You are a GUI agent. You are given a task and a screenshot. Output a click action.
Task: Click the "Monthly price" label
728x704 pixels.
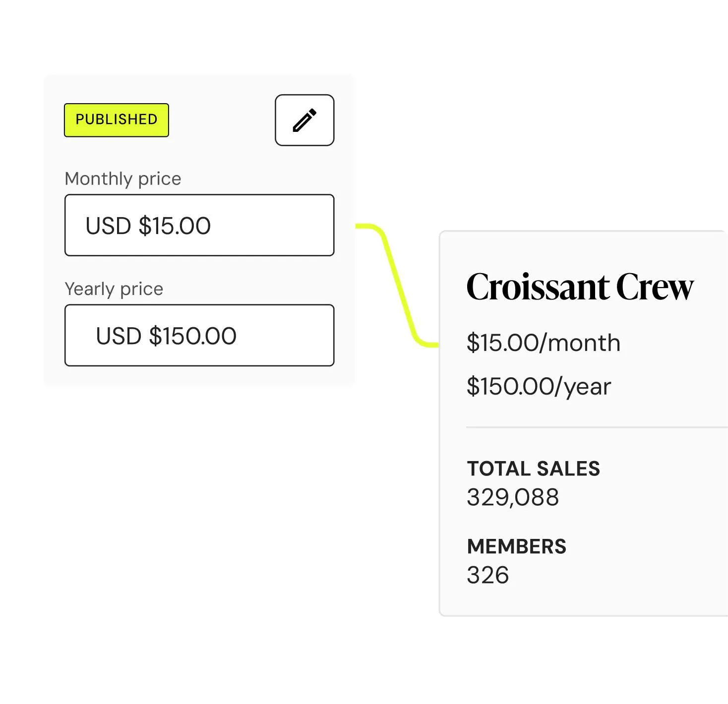click(x=123, y=178)
